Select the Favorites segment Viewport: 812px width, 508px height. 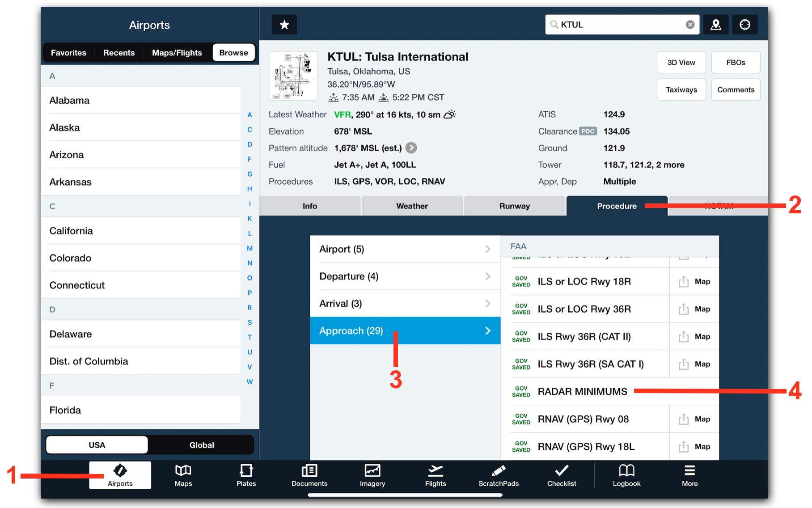point(68,53)
